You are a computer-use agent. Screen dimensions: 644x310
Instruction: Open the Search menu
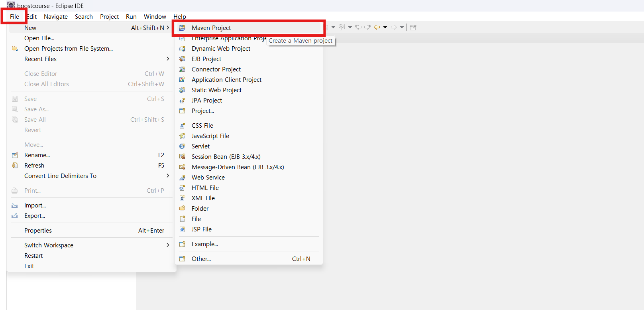tap(84, 17)
